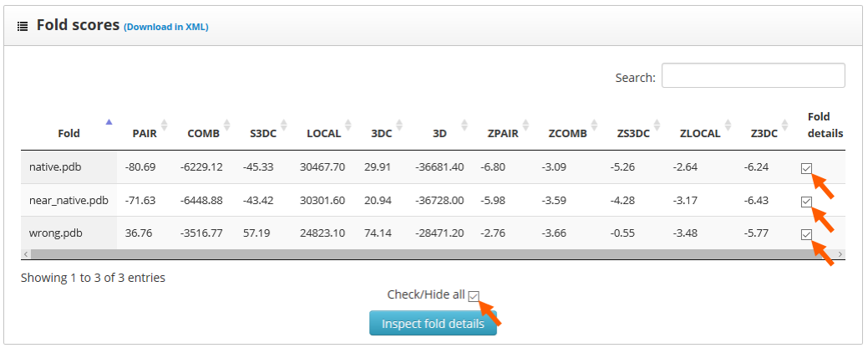Sort table by ZCOMB column
Viewport: 868px width, 348px height.
[567, 133]
